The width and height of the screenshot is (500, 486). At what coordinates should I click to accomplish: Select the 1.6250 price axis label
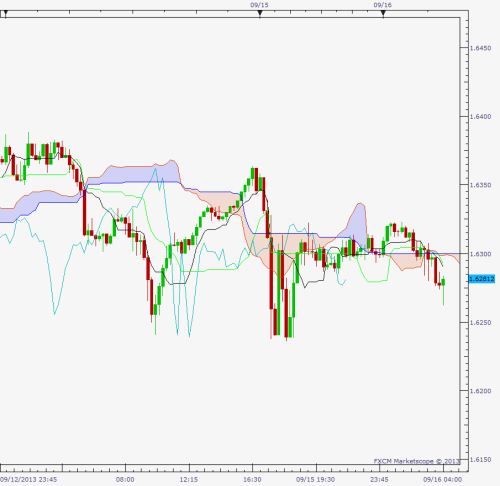click(x=480, y=323)
